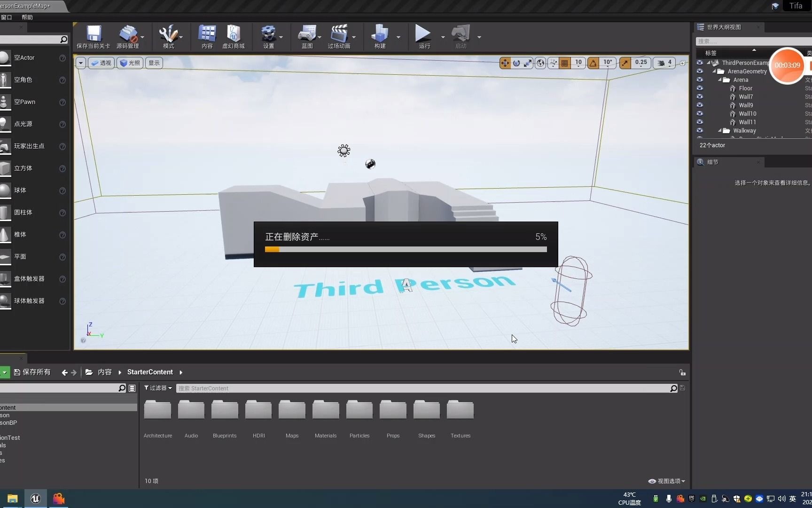The height and width of the screenshot is (508, 812).
Task: Open surface snapping options icon
Action: 554,63
